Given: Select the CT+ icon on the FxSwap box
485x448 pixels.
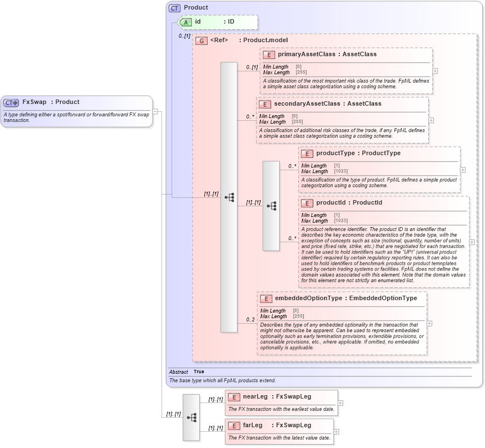Looking at the screenshot, I should pos(12,102).
